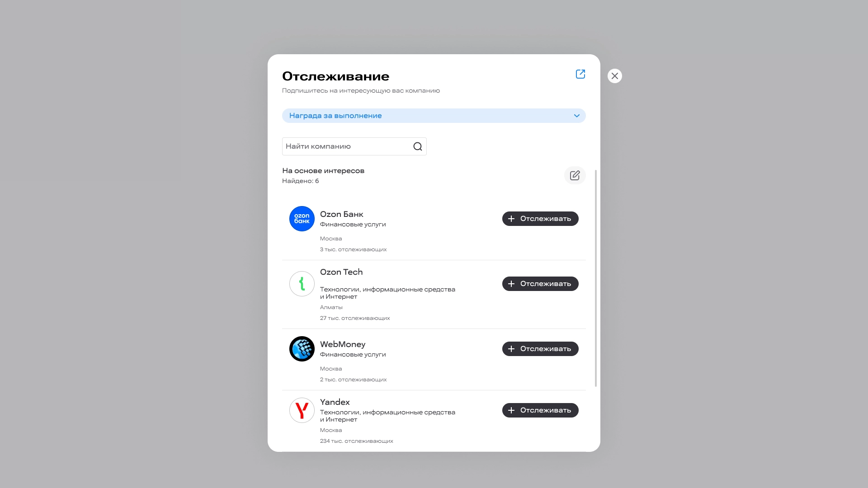This screenshot has height=488, width=868.
Task: Open the Ozon Tech logo
Action: [302, 284]
